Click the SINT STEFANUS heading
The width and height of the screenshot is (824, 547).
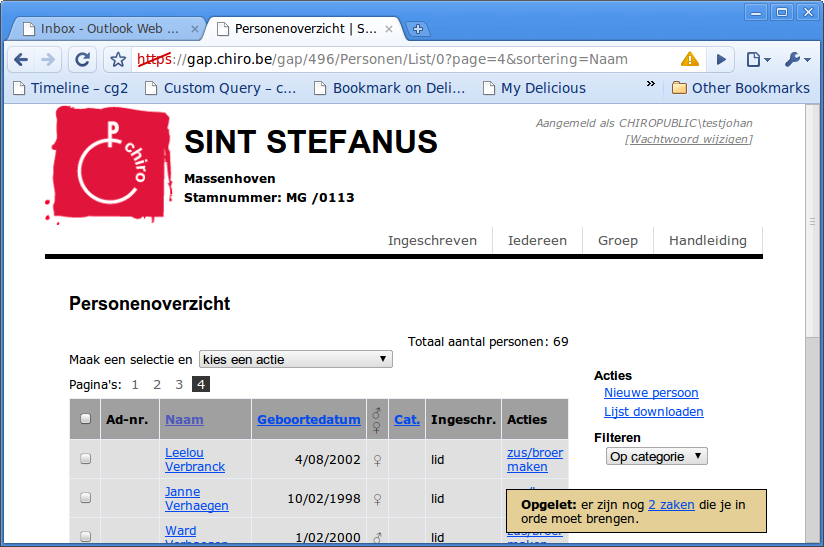pos(311,142)
